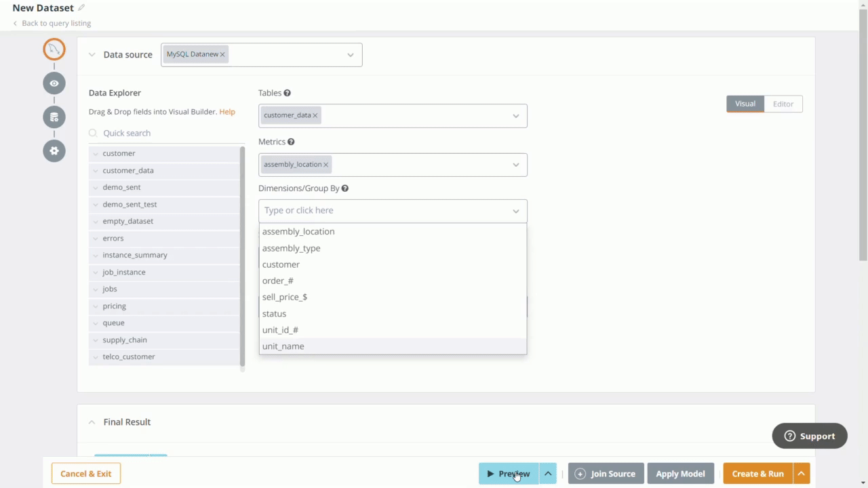Screen dimensions: 868x488
Task: Choose sell_price_$ from the dimensions list
Action: click(285, 297)
